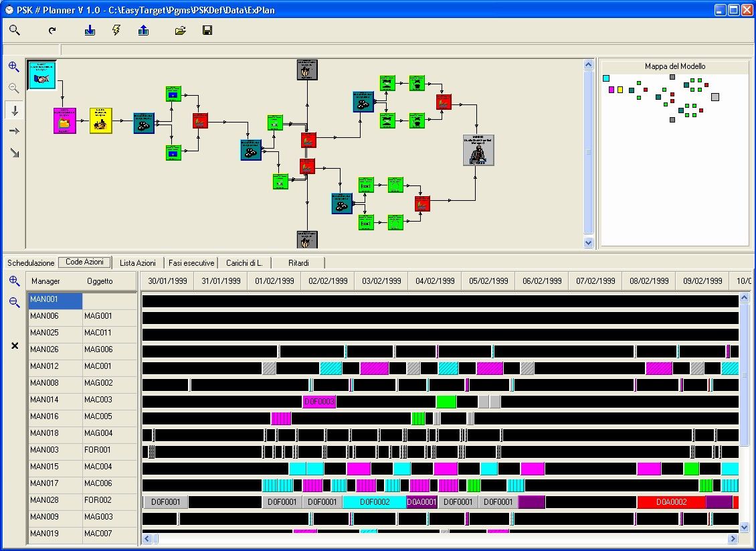Click the curved refresh arrow toolbar icon
The image size is (756, 551).
click(x=52, y=30)
